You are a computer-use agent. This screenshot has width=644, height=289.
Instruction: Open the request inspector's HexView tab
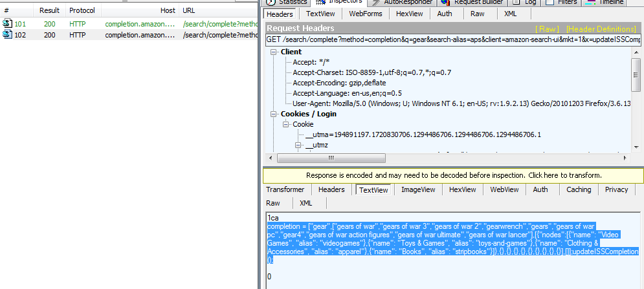coord(410,14)
